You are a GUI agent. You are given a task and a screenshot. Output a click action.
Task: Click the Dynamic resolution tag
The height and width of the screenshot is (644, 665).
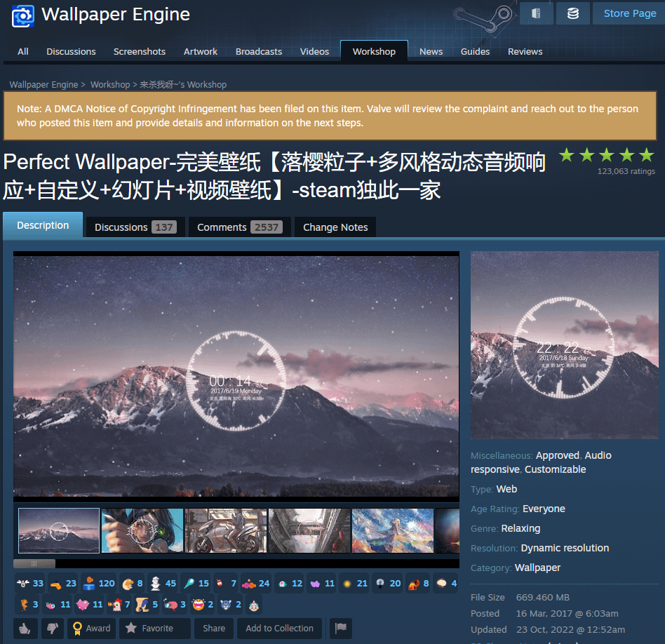point(565,548)
